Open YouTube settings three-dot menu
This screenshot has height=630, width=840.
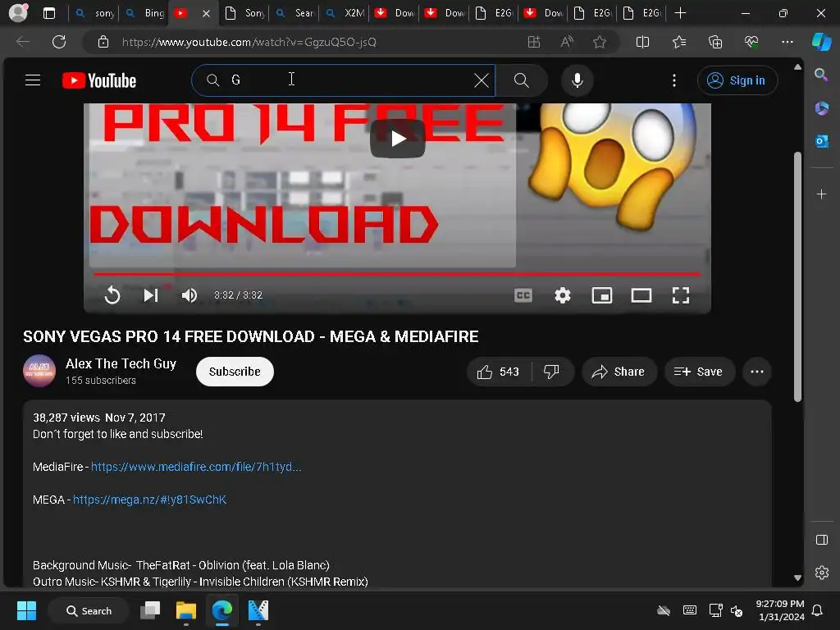point(674,80)
